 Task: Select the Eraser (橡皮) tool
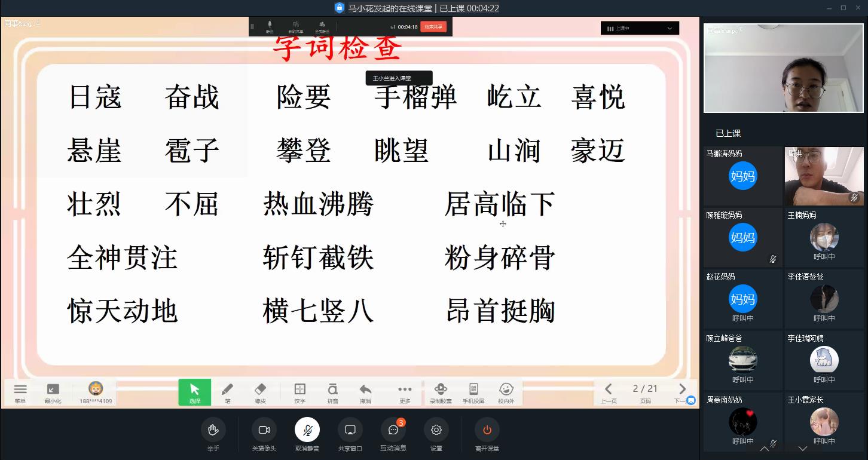tap(260, 392)
